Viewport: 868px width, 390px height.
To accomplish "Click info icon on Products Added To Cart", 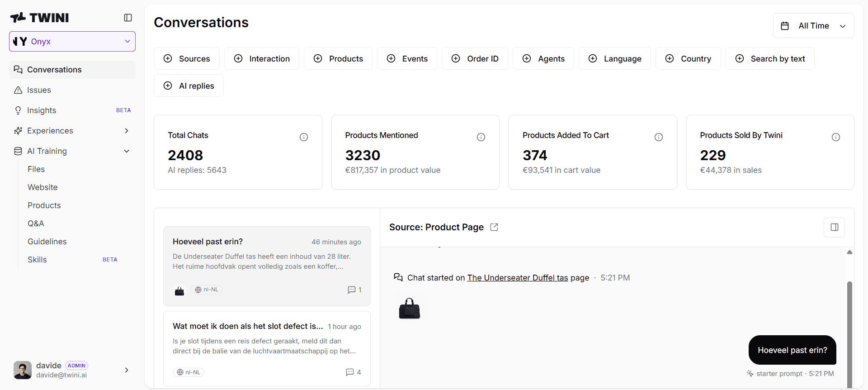I will tap(659, 137).
